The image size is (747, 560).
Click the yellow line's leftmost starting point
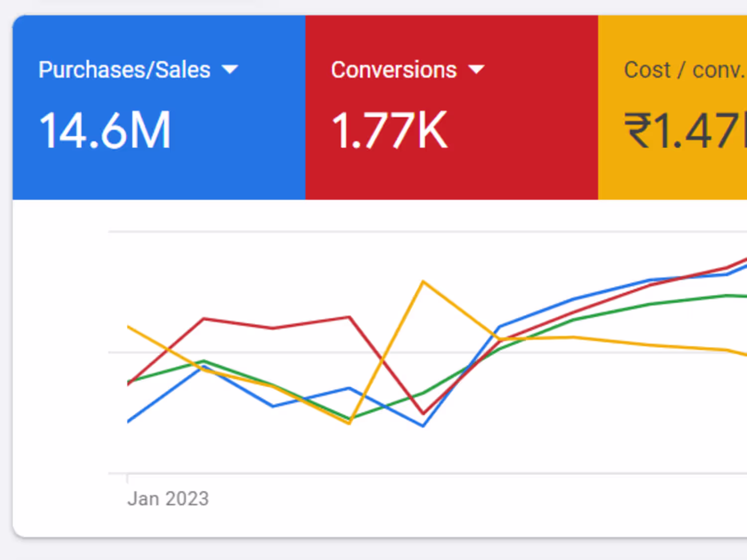tap(128, 327)
